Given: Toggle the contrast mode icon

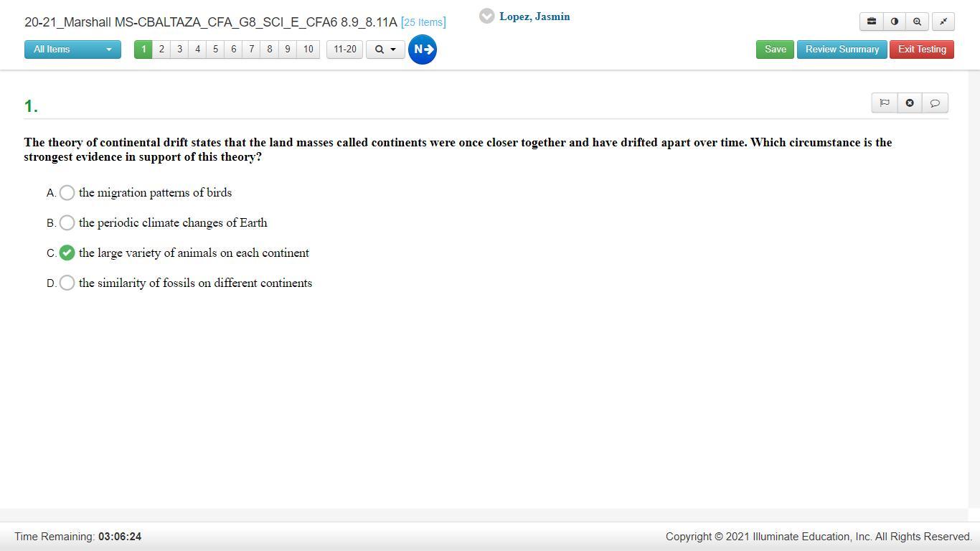Looking at the screenshot, I should point(895,22).
